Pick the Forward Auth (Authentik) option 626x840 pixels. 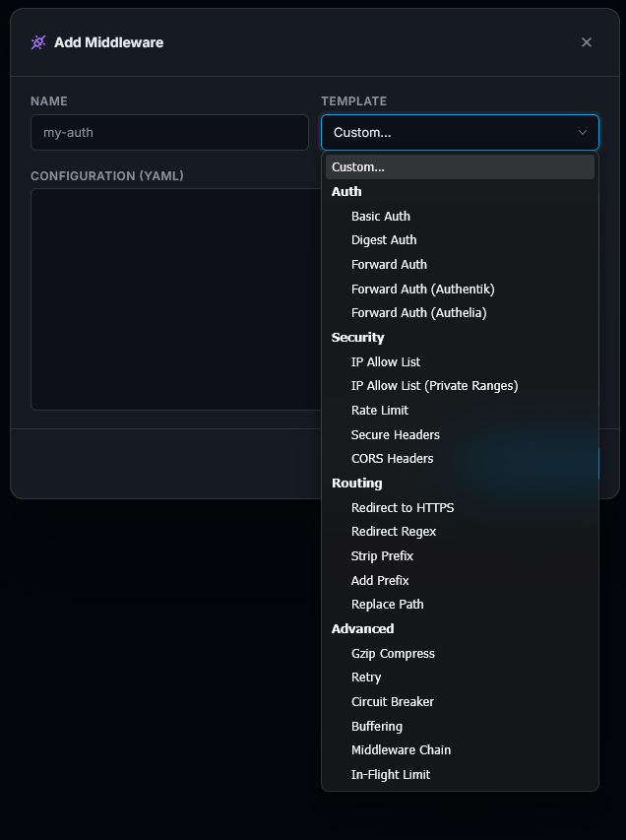[x=422, y=289]
